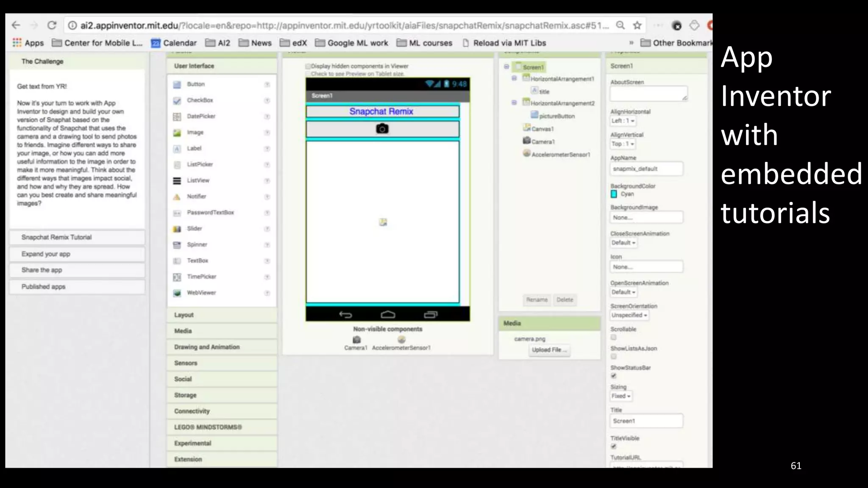Expand the Sensors palette section

click(x=222, y=363)
